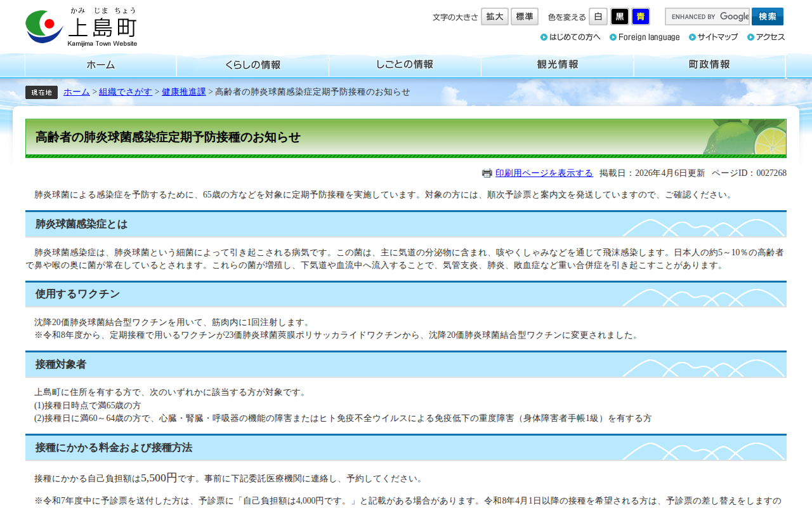Screen dimensions: 812x508
Task: Click breadcrumb ホーム link
Action: pyautogui.click(x=77, y=92)
